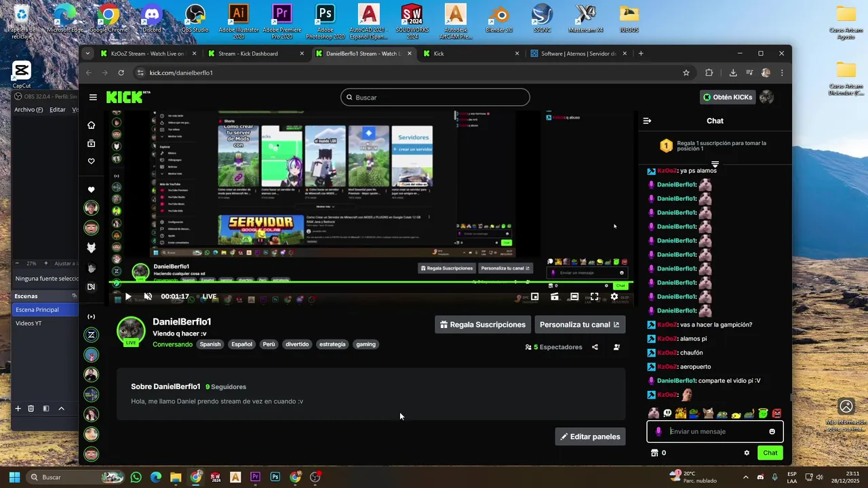Open the Kick hamburger menu
Viewport: 868px width, 488px height.
(93, 98)
